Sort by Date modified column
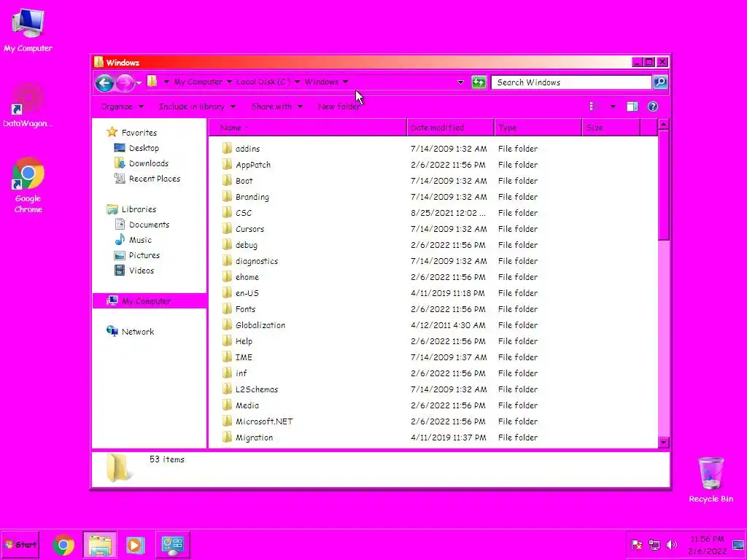The height and width of the screenshot is (560, 747). (451, 128)
